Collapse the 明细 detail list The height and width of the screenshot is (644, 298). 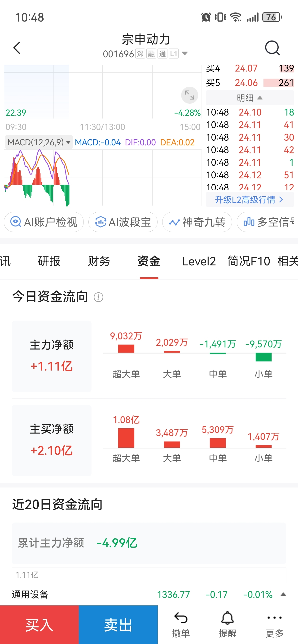click(250, 98)
